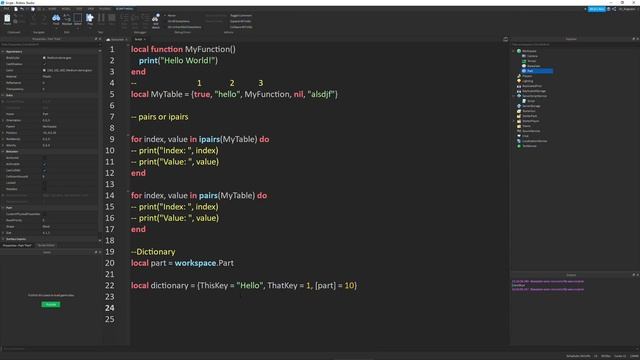Open Find with the binoculars icon
Screen dimensions: 640x360
click(56, 18)
